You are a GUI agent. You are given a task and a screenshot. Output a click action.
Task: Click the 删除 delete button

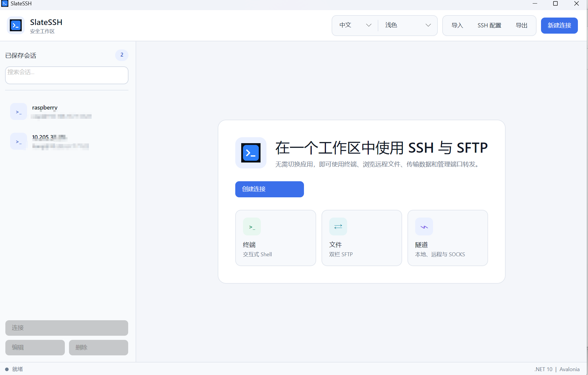[98, 348]
